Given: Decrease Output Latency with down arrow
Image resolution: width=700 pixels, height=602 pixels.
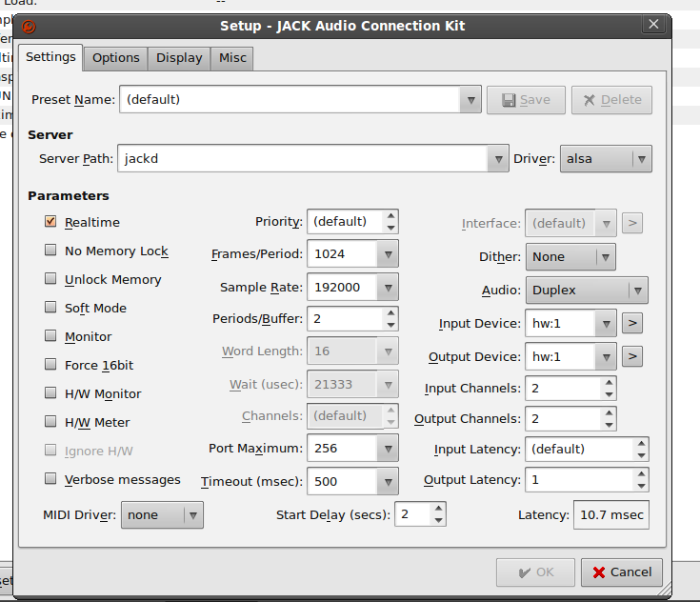Looking at the screenshot, I should pyautogui.click(x=641, y=486).
